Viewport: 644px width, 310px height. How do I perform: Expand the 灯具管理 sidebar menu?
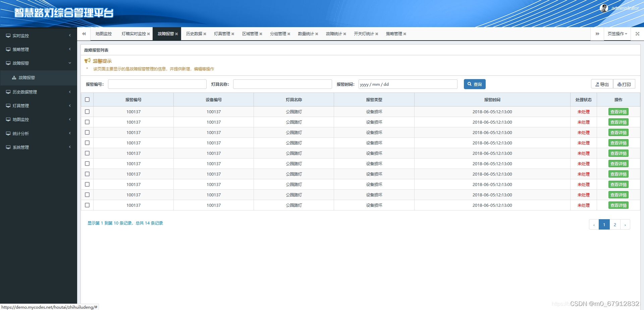tap(39, 106)
